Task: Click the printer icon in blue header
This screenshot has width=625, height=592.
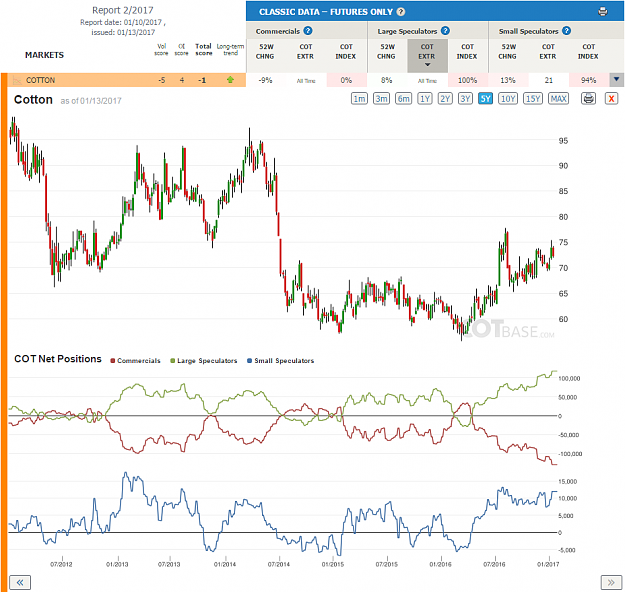Action: 603,12
